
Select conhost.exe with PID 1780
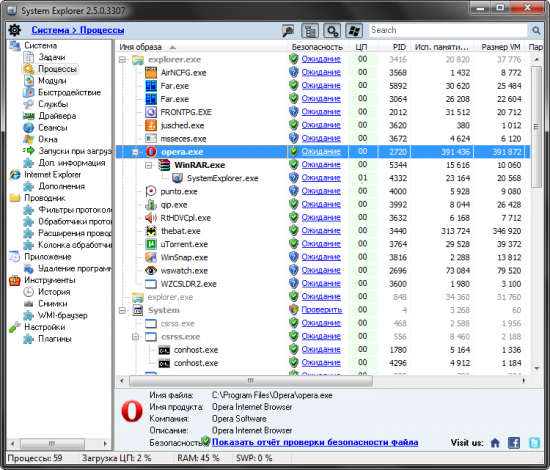point(323,350)
